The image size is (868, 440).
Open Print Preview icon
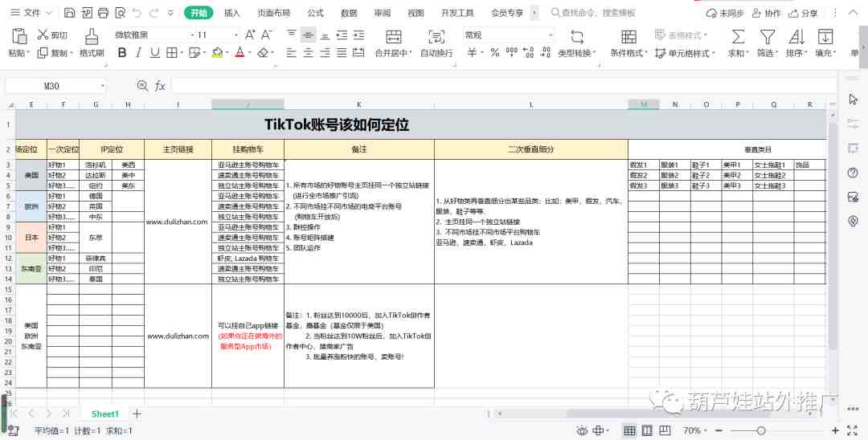[120, 12]
